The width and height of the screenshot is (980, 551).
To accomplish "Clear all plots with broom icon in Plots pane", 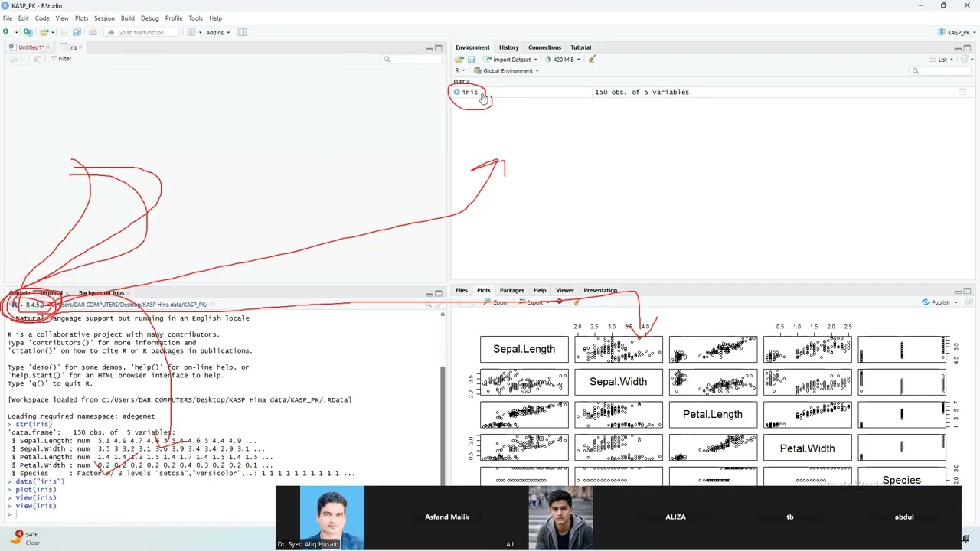I will tap(576, 302).
